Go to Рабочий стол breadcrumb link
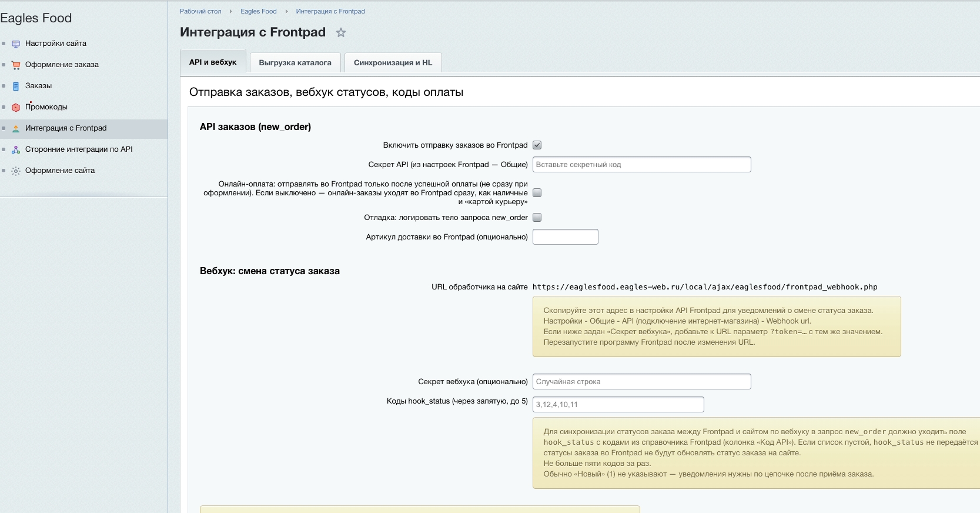This screenshot has width=980, height=513. (x=200, y=11)
